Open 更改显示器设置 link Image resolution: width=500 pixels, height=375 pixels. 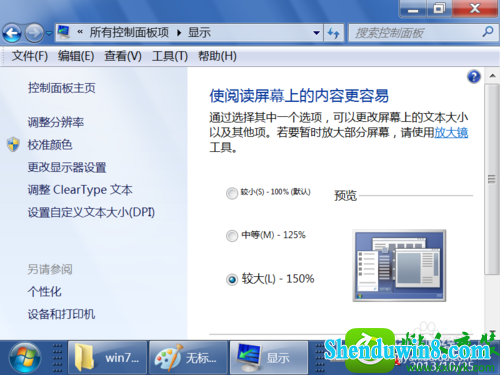pyautogui.click(x=67, y=167)
